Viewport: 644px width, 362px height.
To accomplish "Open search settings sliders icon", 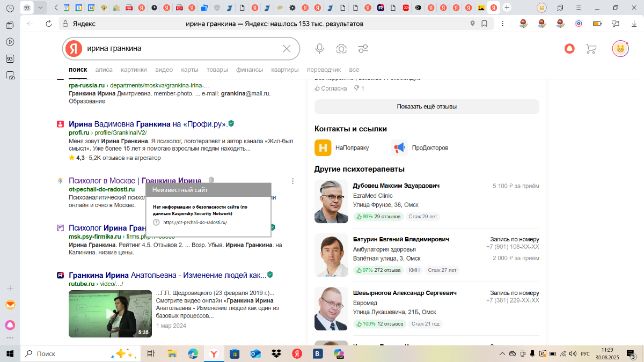I will click(x=363, y=49).
